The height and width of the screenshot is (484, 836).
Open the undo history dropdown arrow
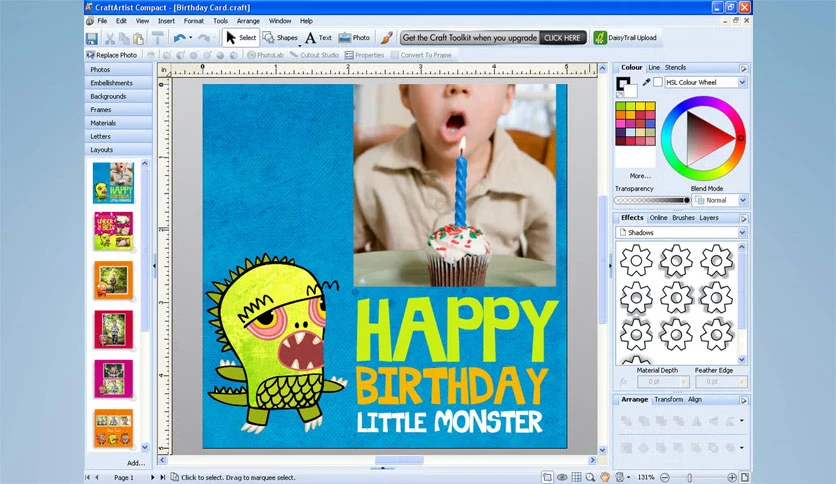(x=191, y=38)
